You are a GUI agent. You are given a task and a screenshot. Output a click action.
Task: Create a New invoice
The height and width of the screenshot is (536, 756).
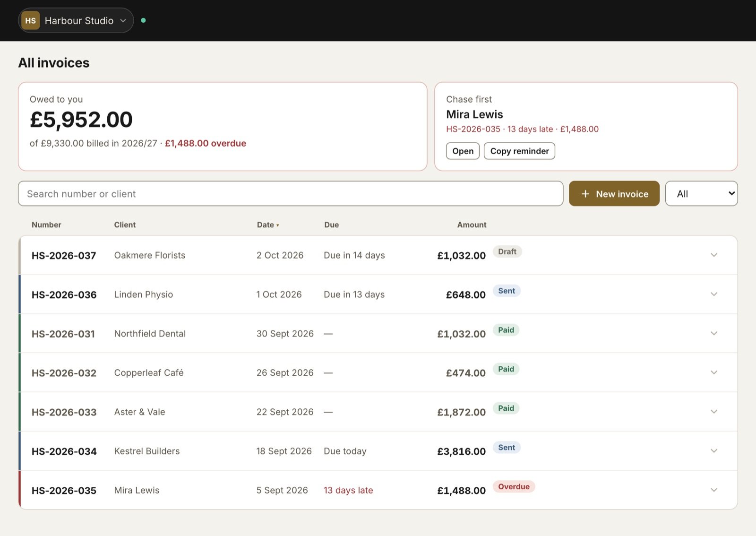pyautogui.click(x=614, y=193)
